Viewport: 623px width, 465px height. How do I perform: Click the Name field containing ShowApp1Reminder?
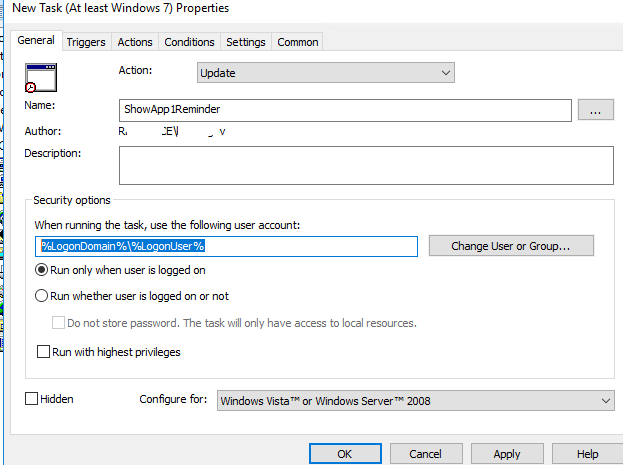coord(345,110)
